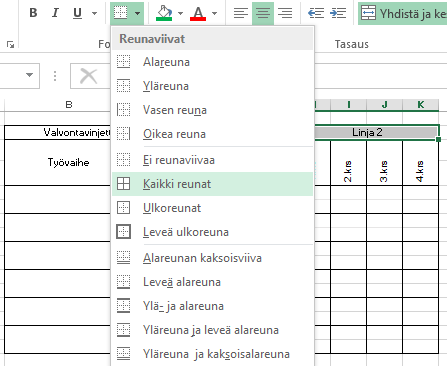Toggle center alignment
This screenshot has height=366, width=447.
(x=263, y=13)
